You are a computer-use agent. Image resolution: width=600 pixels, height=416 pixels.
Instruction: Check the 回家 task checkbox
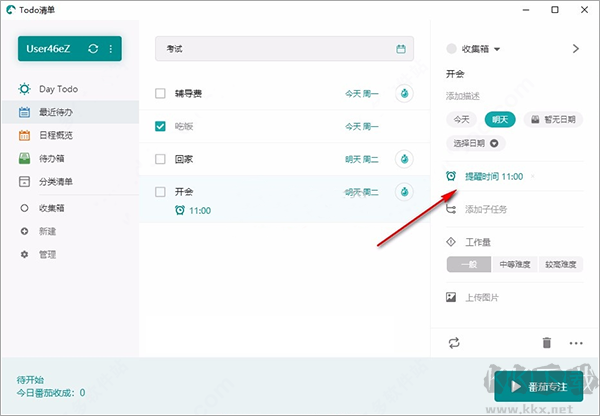click(160, 159)
